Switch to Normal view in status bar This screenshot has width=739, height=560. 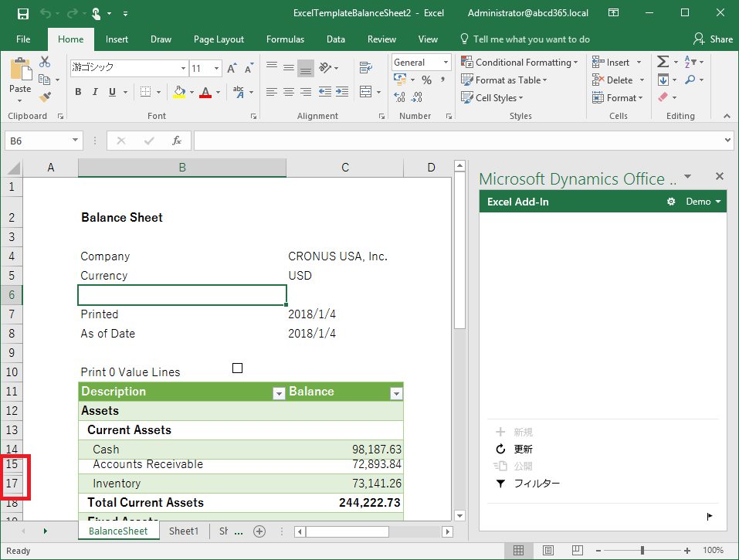[x=518, y=551]
